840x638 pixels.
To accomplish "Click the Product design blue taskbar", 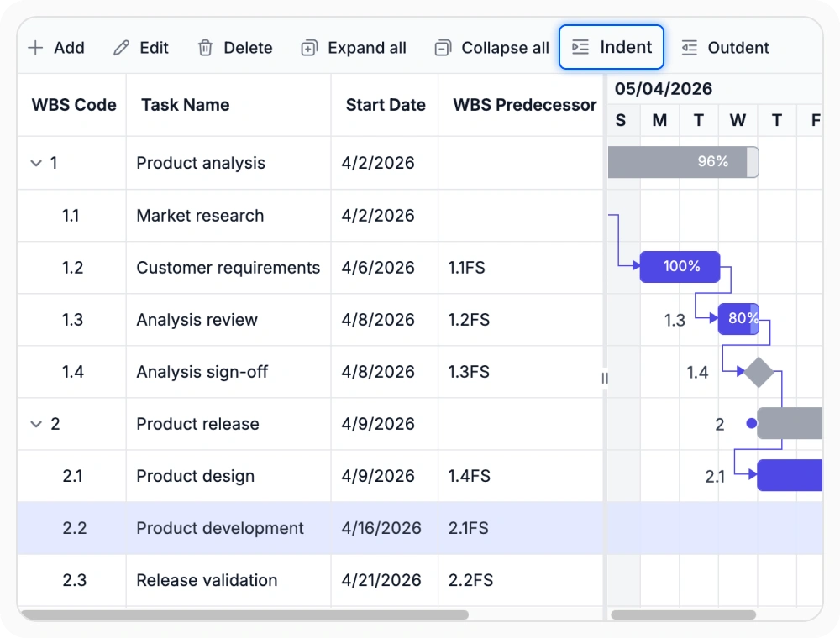I will pos(790,475).
